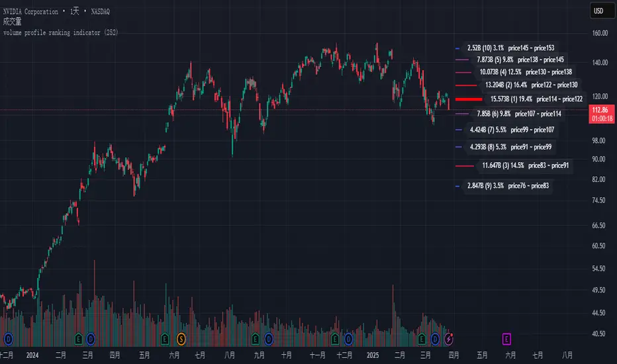Click the D dividend marker above 九月

tap(270, 339)
